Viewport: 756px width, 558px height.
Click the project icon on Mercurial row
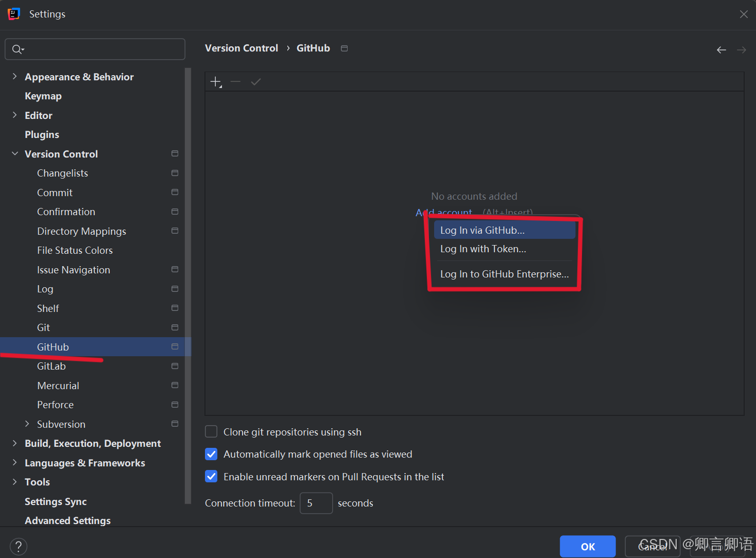[175, 385]
